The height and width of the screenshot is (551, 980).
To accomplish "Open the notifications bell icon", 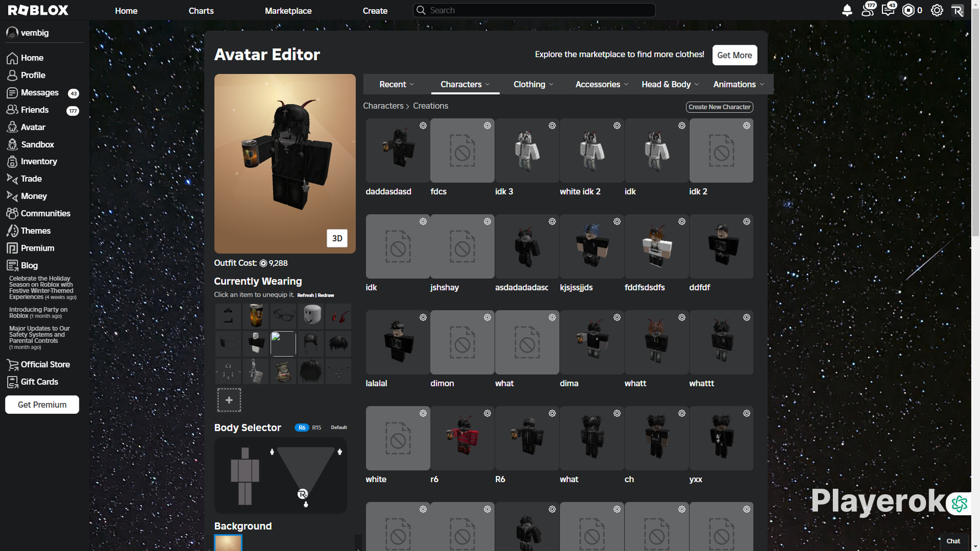I will point(847,10).
